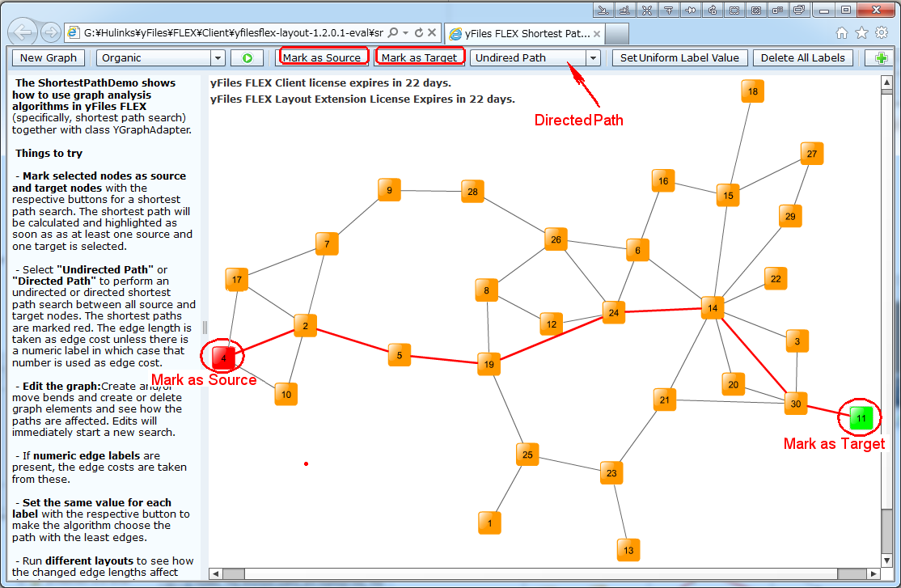Click the stacked windows title bar icon
This screenshot has height=588, width=901.
pos(800,10)
